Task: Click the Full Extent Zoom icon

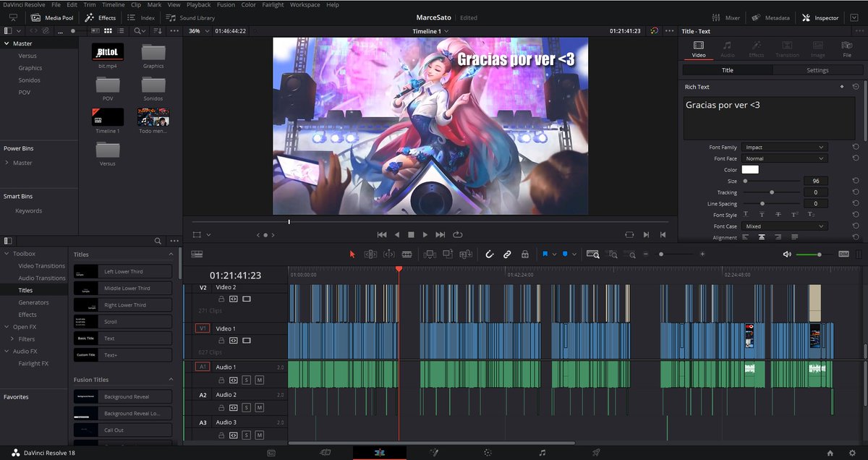Action: (593, 254)
